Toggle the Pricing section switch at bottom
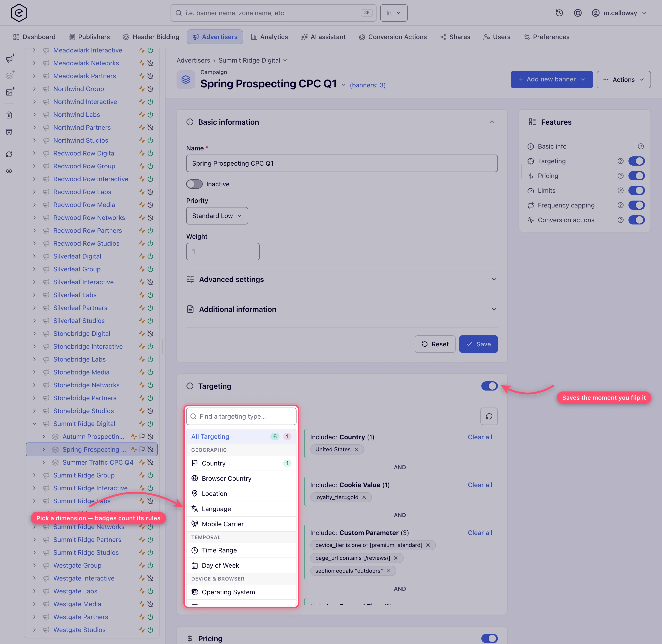The width and height of the screenshot is (662, 644). coord(489,638)
